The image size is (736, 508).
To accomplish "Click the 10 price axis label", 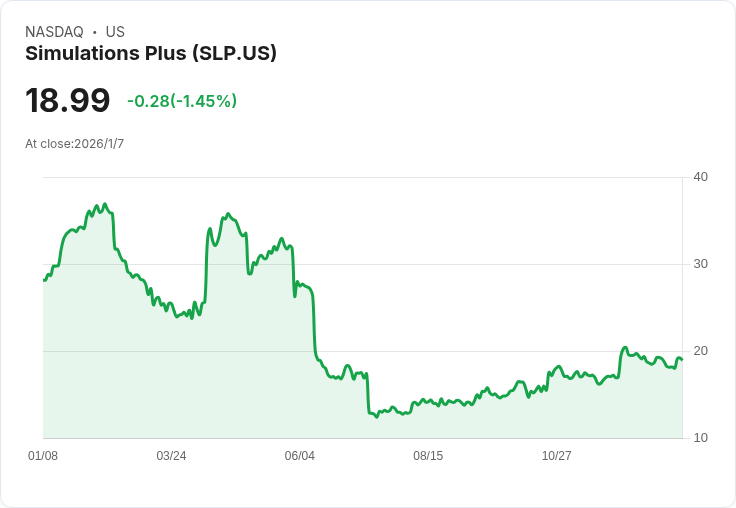I will coord(700,438).
